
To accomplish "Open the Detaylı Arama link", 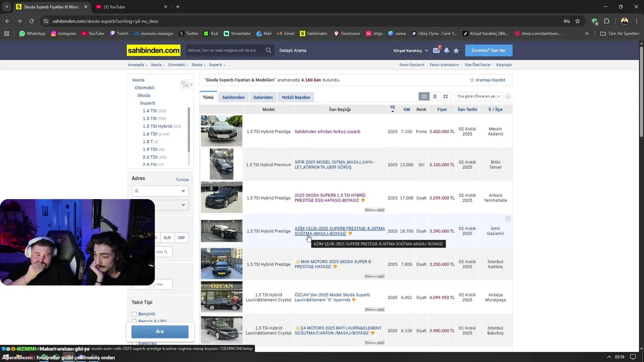I will pyautogui.click(x=293, y=50).
